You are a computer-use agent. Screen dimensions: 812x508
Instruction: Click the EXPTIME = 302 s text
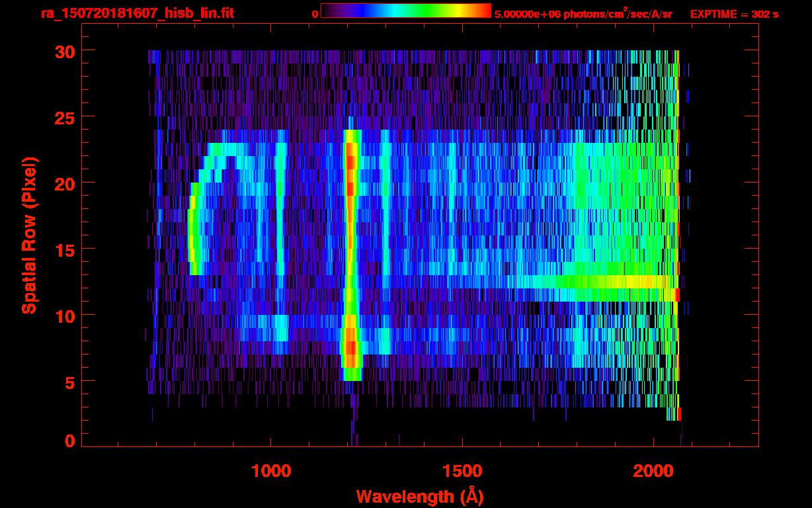[x=734, y=14]
